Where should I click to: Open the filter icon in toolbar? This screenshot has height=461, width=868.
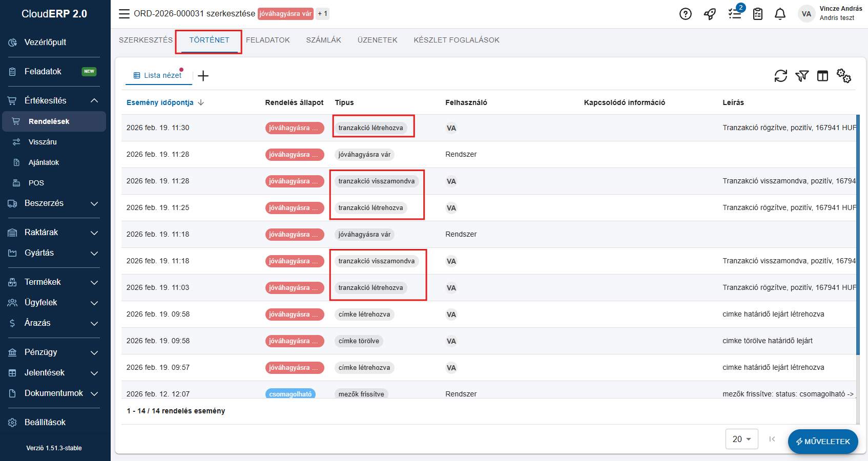pyautogui.click(x=801, y=76)
